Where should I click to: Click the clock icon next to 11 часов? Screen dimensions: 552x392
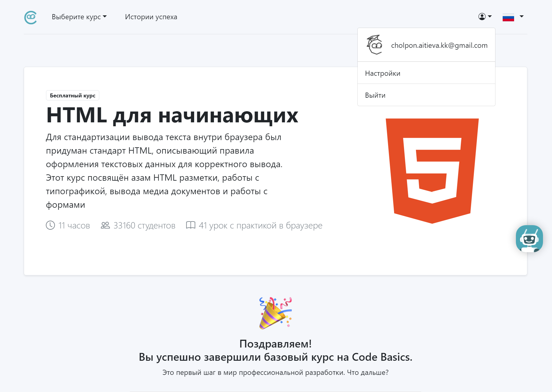(x=50, y=225)
